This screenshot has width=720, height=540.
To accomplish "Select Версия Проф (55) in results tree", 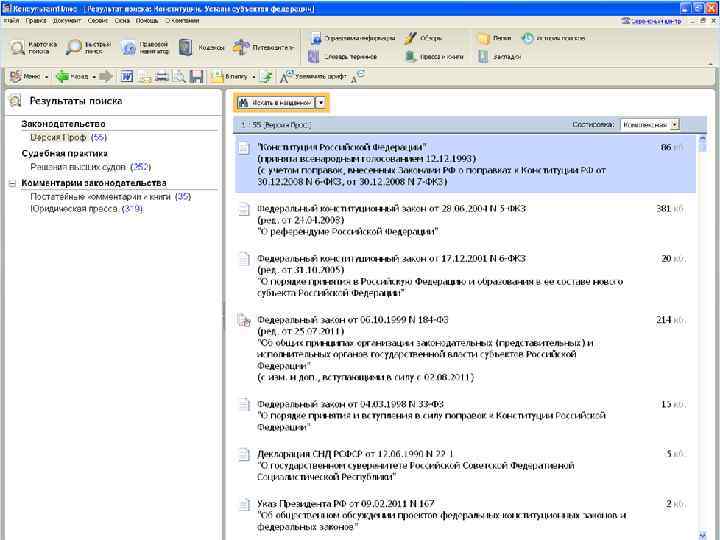I will (68, 137).
